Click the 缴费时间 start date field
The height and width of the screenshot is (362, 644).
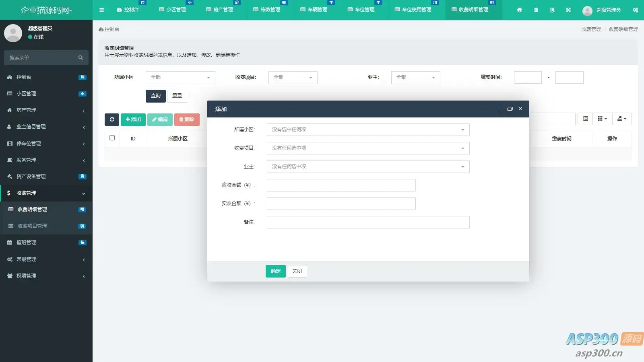(528, 77)
